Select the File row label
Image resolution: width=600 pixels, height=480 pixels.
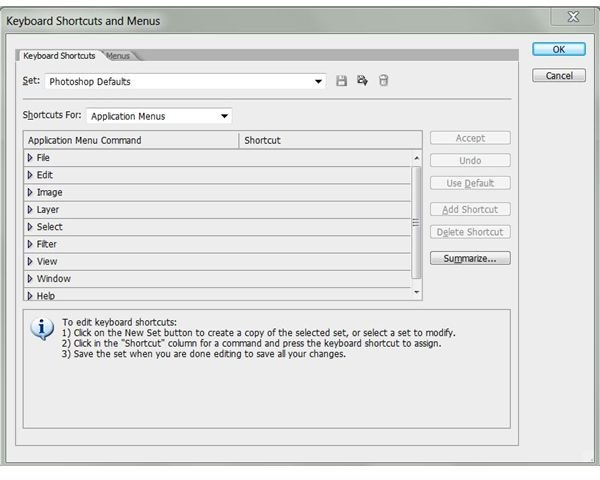[43, 158]
